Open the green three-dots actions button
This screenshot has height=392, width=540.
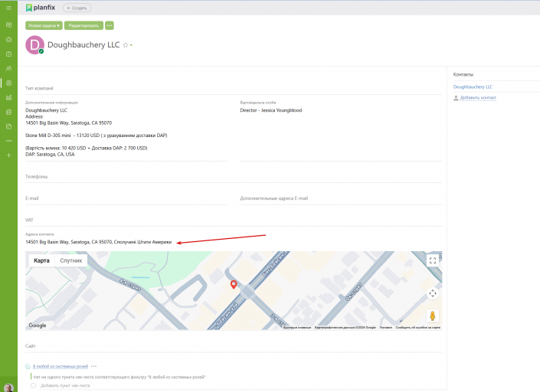pos(110,25)
